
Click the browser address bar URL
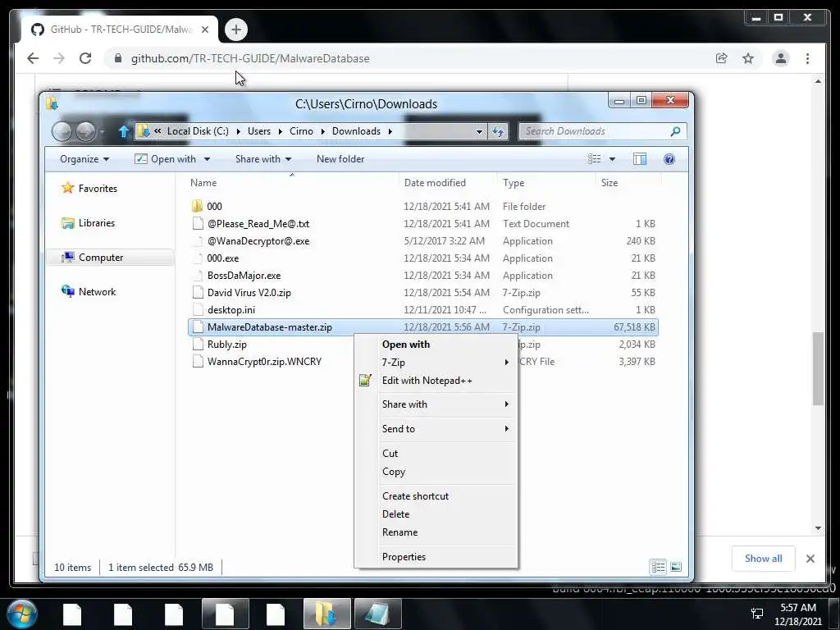click(x=250, y=58)
